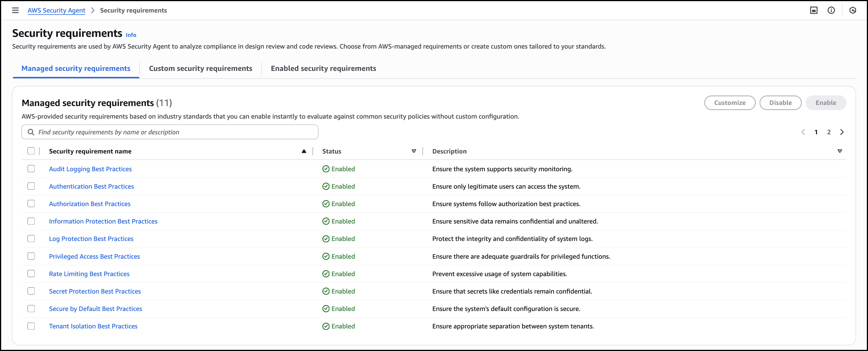
Task: Focus the find security requirements search field
Action: point(175,132)
